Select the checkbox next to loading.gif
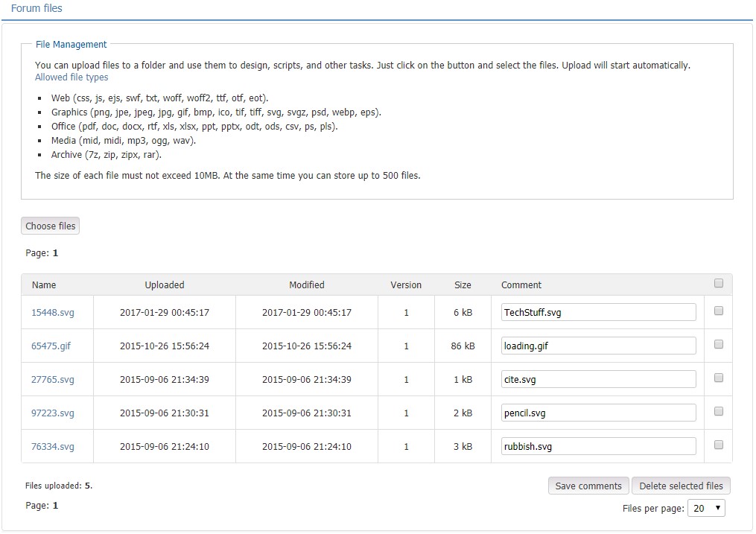The height and width of the screenshot is (534, 756). point(718,344)
